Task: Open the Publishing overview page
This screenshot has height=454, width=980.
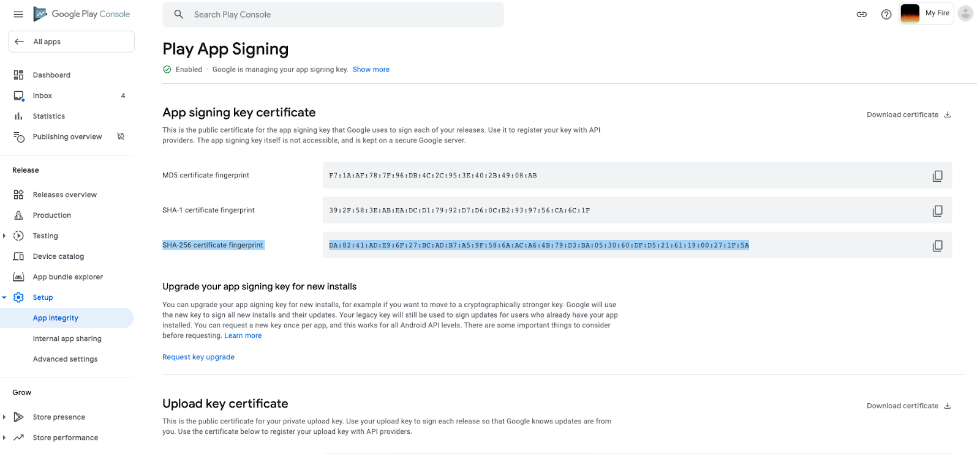Action: pos(67,136)
